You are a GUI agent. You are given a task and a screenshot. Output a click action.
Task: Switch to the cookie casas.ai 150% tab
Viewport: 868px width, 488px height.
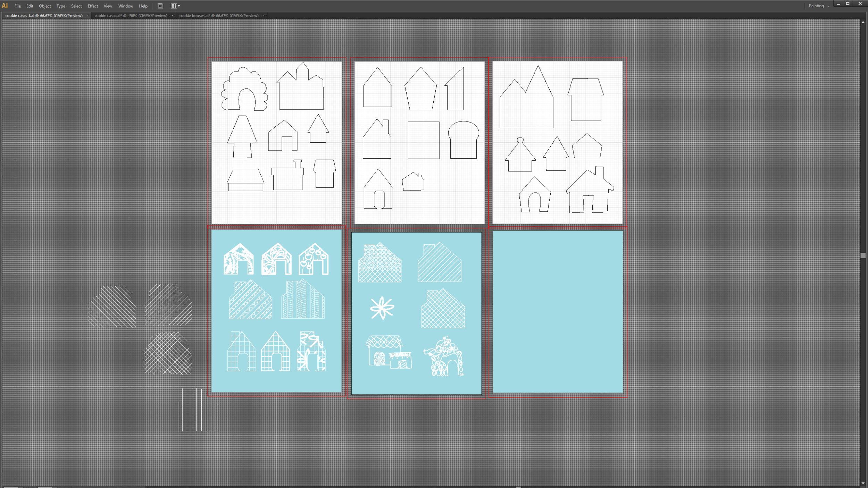click(x=131, y=16)
